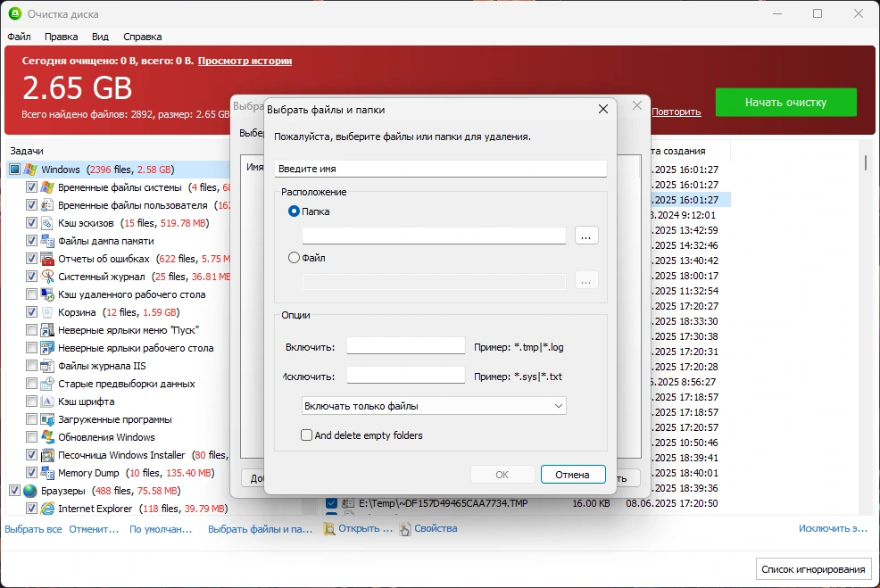Image resolution: width=880 pixels, height=588 pixels.
Task: Open the Вид menu
Action: click(x=100, y=37)
